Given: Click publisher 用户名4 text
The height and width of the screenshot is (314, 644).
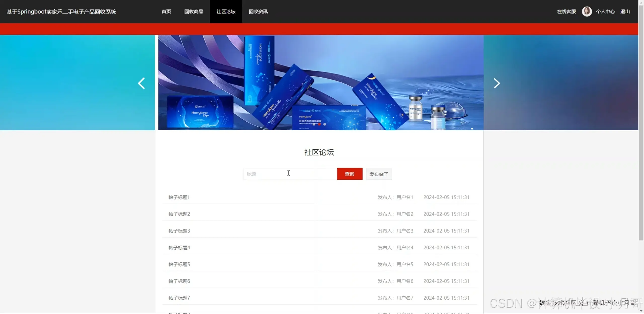Looking at the screenshot, I should pos(405,248).
